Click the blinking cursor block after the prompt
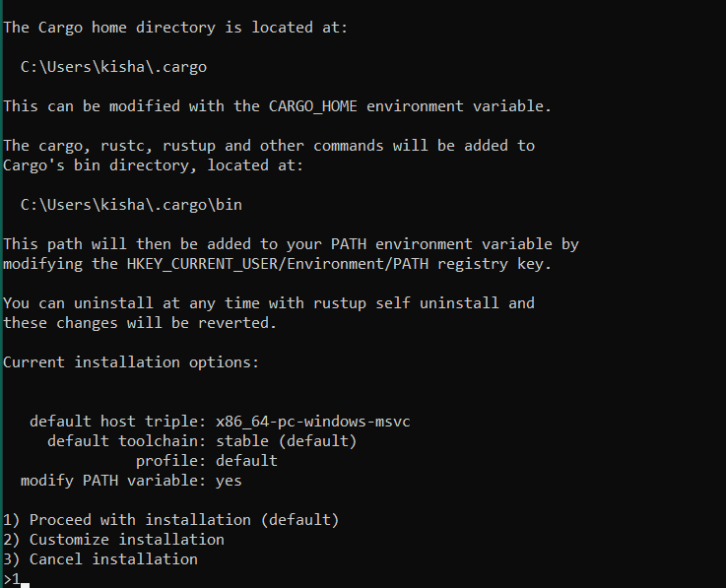 point(26,581)
